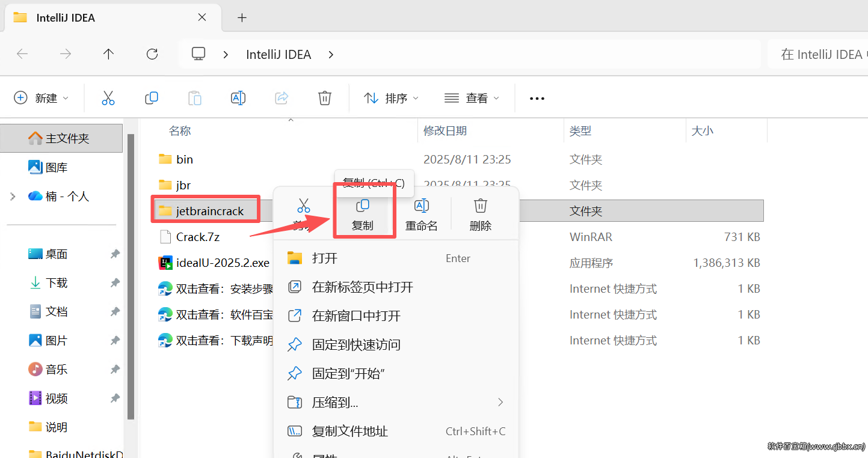868x458 pixels.
Task: Sort by the 修改日期 column header
Action: click(x=445, y=130)
